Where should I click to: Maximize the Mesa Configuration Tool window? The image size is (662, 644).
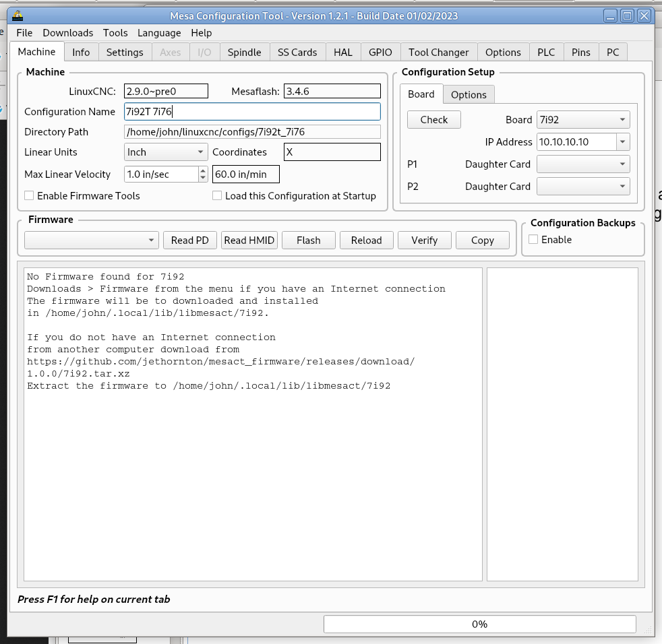(628, 16)
